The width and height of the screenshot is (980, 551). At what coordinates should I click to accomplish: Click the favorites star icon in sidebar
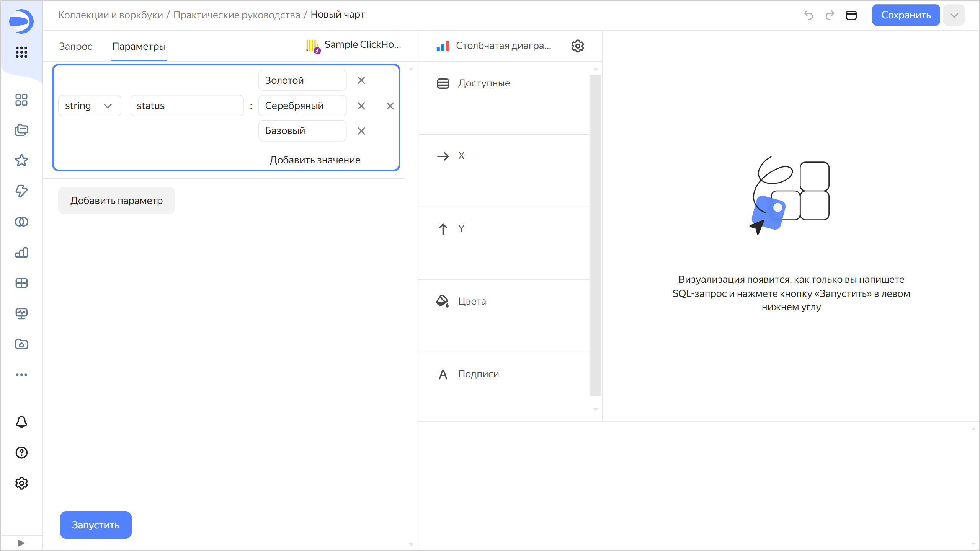click(x=21, y=160)
